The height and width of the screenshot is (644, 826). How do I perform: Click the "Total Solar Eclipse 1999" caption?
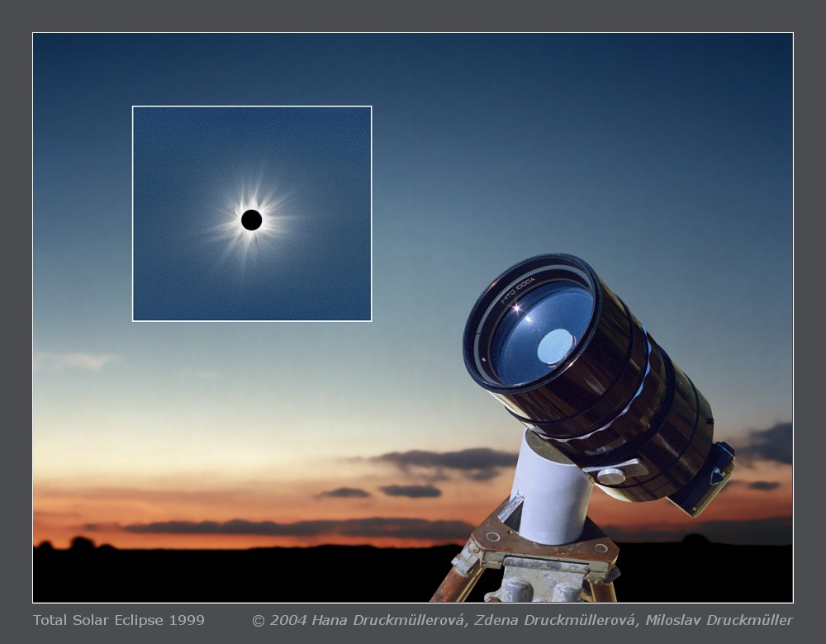118,620
